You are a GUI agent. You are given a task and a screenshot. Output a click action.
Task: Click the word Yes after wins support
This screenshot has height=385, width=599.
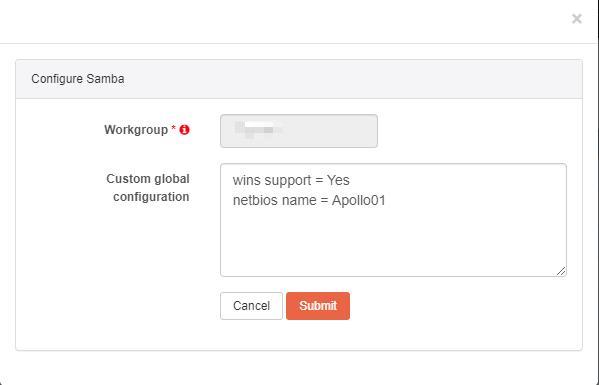(338, 180)
